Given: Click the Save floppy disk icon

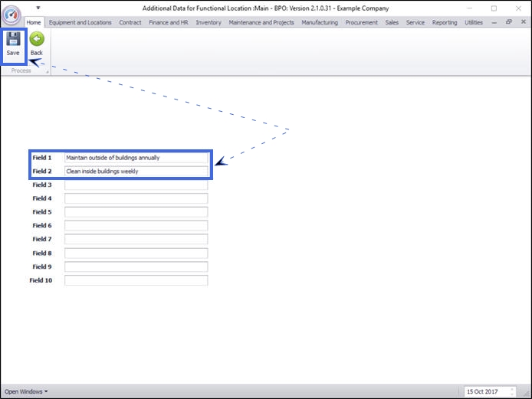Looking at the screenshot, I should pyautogui.click(x=13, y=38).
